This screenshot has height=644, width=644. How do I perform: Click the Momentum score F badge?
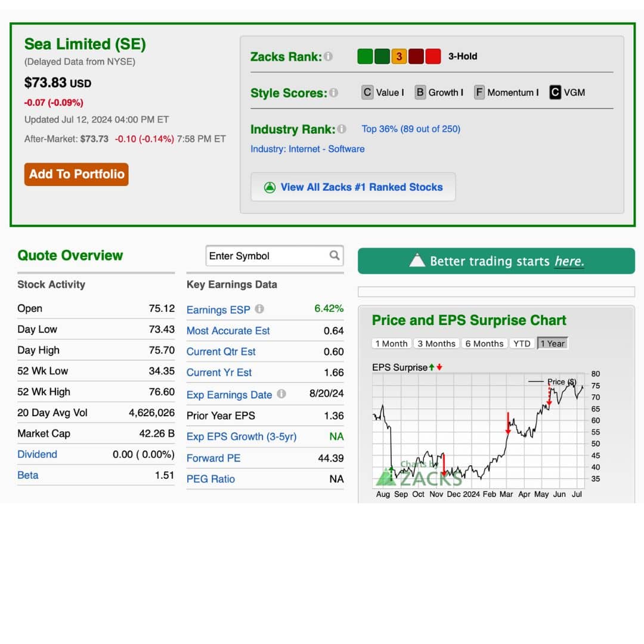pos(479,92)
